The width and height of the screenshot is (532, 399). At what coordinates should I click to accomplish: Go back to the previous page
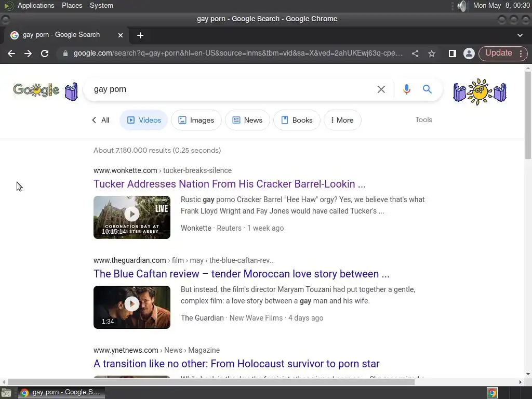click(x=11, y=54)
